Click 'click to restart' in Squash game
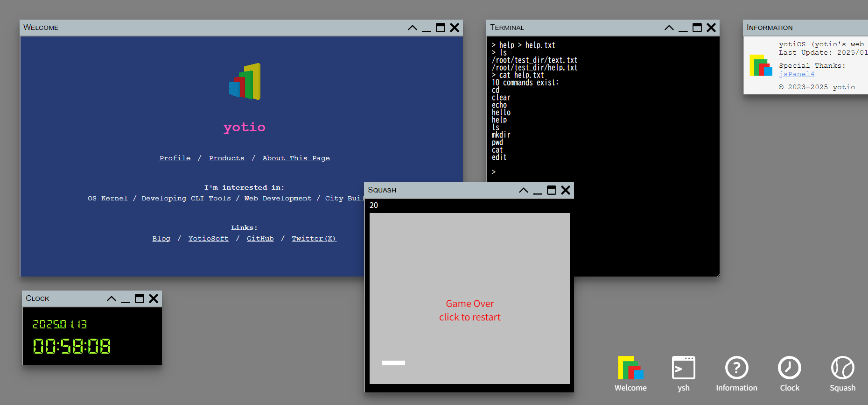868x405 pixels. click(469, 317)
